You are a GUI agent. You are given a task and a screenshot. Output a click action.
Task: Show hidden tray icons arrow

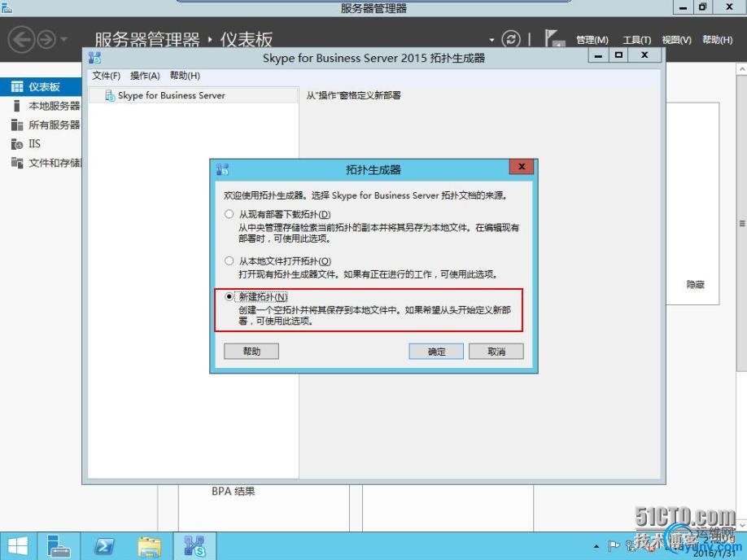596,546
